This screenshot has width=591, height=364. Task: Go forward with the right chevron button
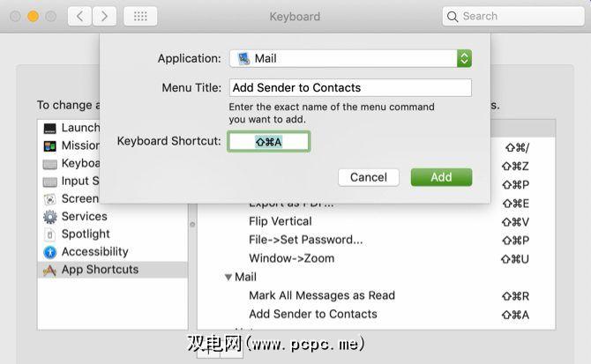[104, 16]
